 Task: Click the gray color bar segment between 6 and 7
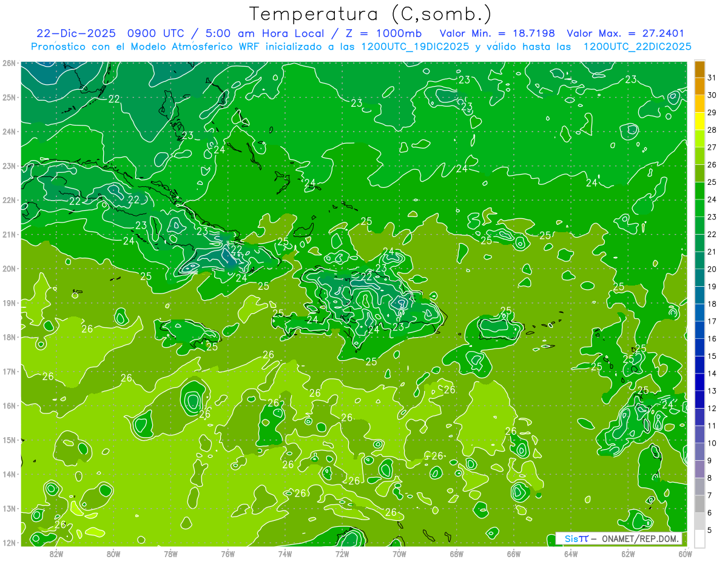pyautogui.click(x=699, y=504)
